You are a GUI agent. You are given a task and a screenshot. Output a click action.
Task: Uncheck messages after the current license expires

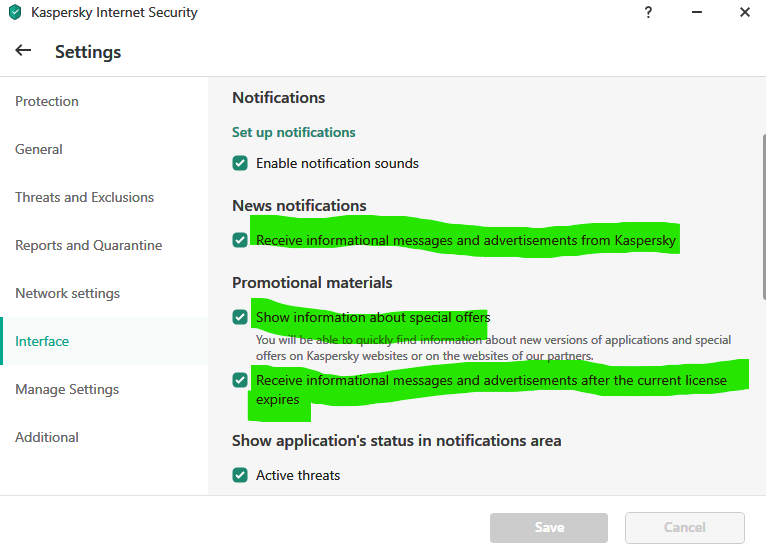pyautogui.click(x=240, y=380)
